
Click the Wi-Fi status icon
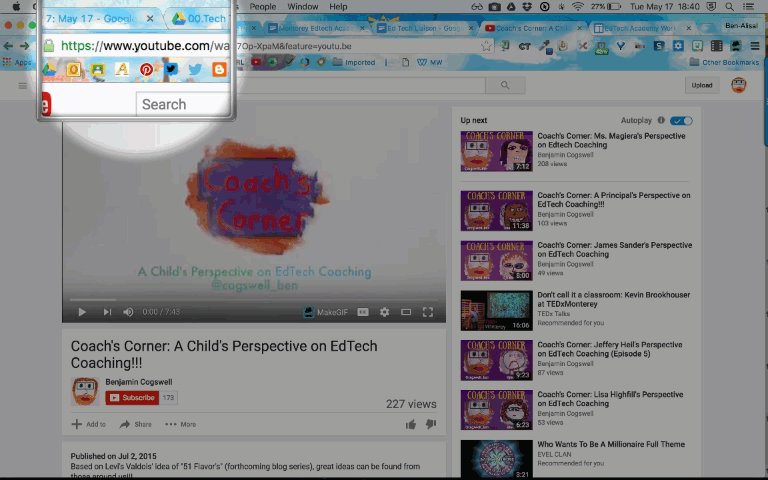(578, 6)
